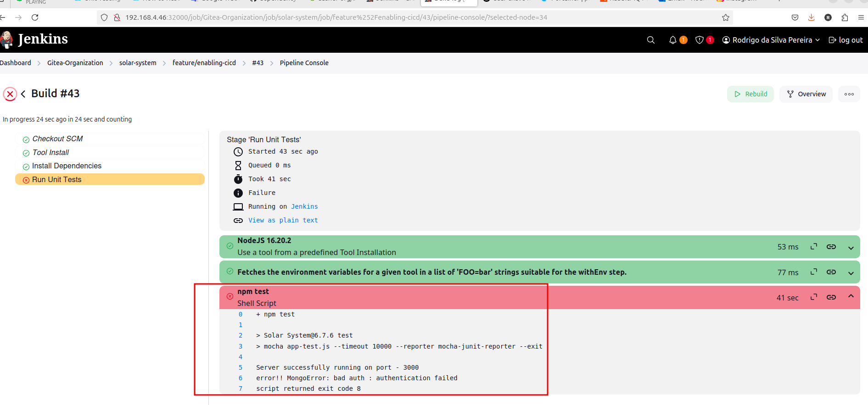The width and height of the screenshot is (868, 405).
Task: Click the NodeJS 16.20.2 step header
Action: [x=540, y=247]
